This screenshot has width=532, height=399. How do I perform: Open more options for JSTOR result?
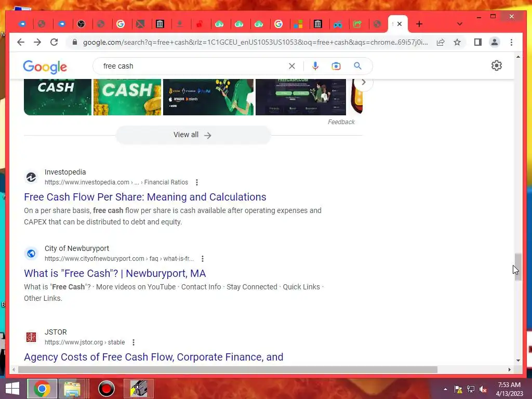point(134,342)
